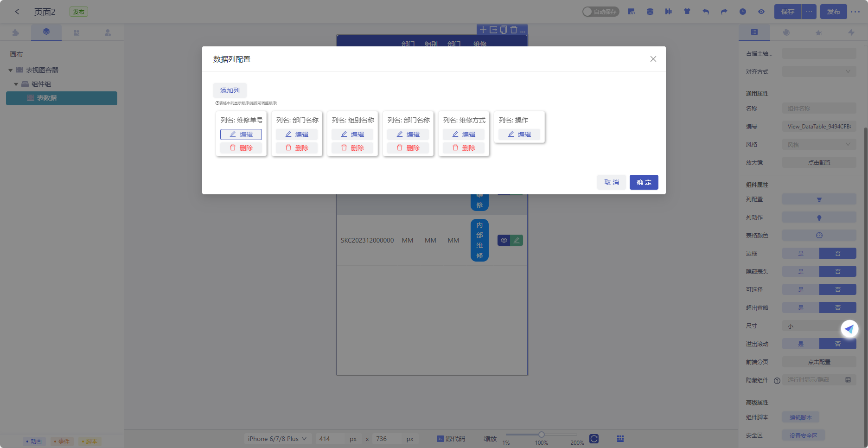868x448 pixels.
Task: Confirm with the 确定 button
Action: point(644,182)
